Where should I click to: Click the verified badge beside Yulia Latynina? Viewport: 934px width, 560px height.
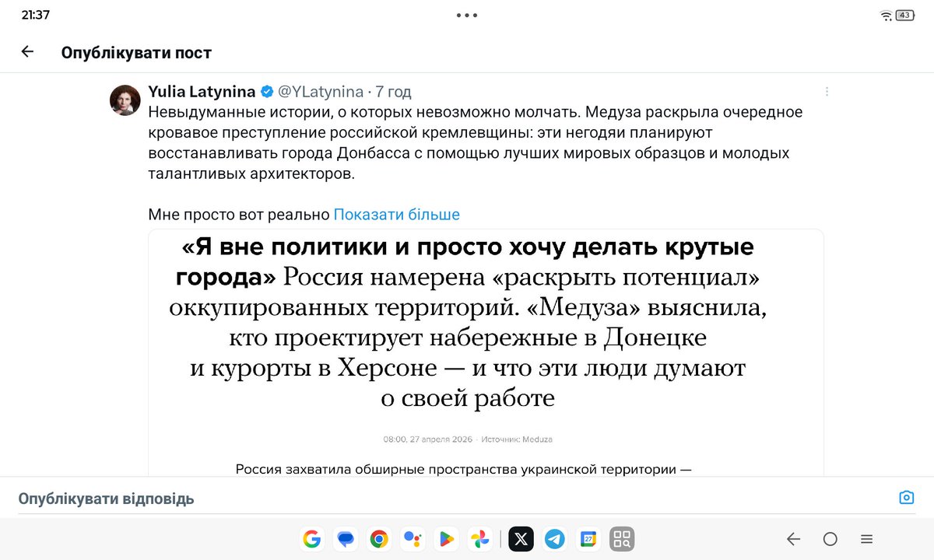266,91
